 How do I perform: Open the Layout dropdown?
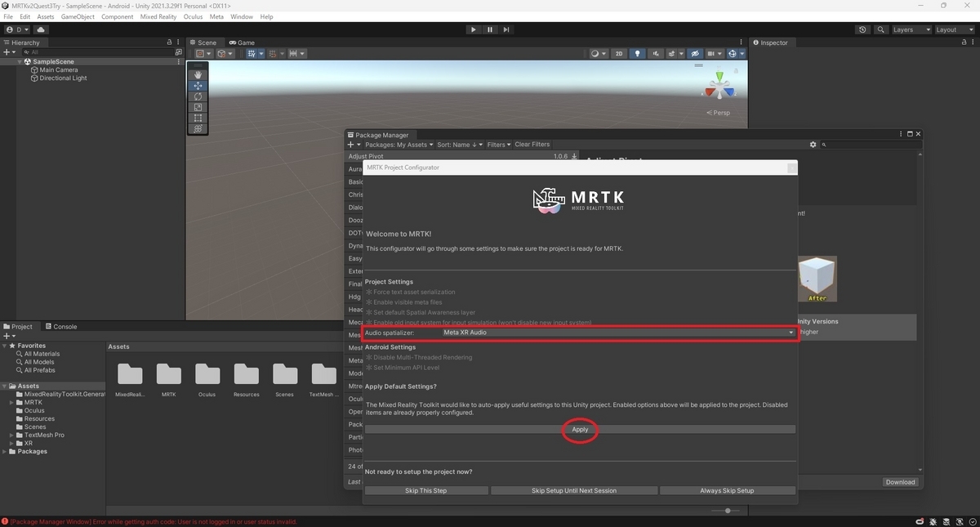(955, 29)
